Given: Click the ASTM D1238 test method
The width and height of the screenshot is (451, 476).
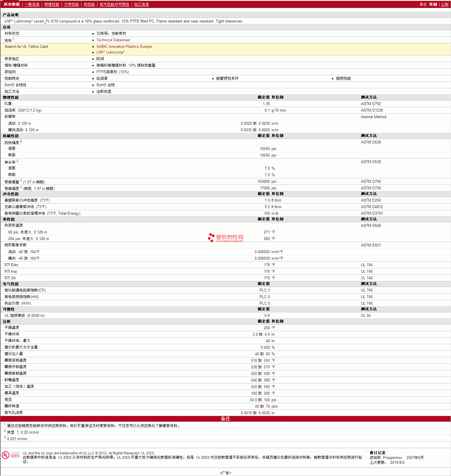Looking at the screenshot, I should pyautogui.click(x=372, y=110).
